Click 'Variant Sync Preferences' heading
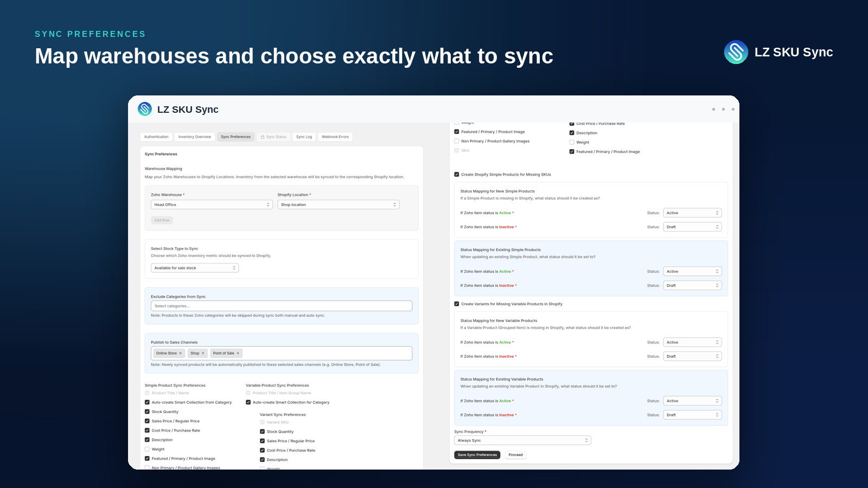Image resolution: width=868 pixels, height=488 pixels. 283,415
